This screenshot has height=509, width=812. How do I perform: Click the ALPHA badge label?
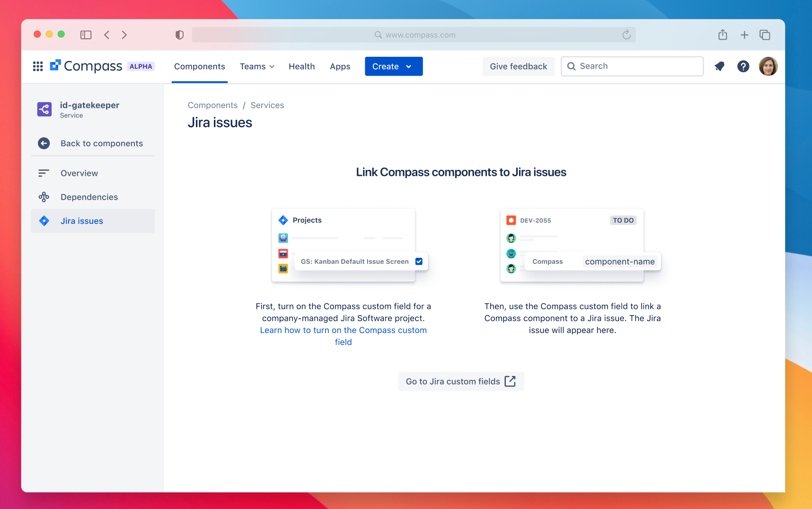[141, 67]
